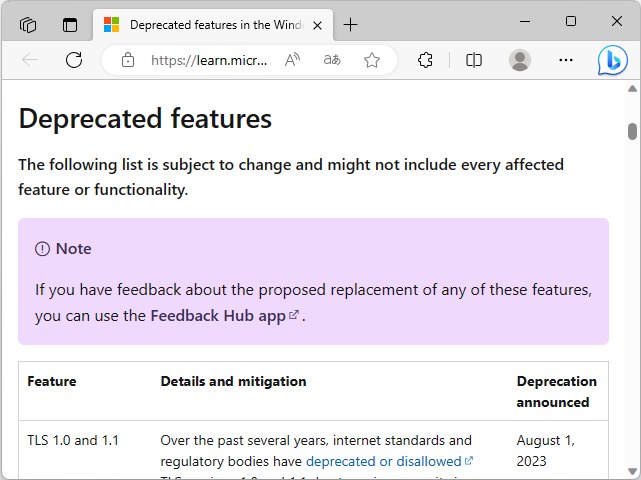Open the Bing Copilot sidebar

pyautogui.click(x=612, y=60)
